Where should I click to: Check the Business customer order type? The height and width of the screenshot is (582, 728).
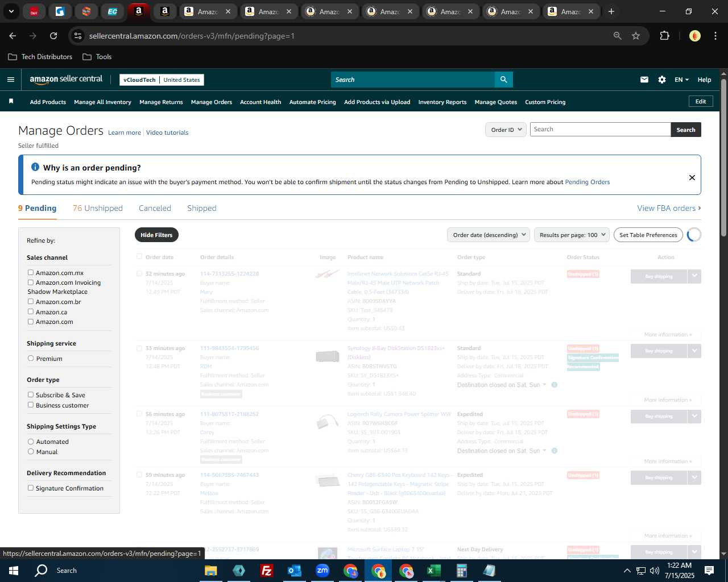(31, 405)
